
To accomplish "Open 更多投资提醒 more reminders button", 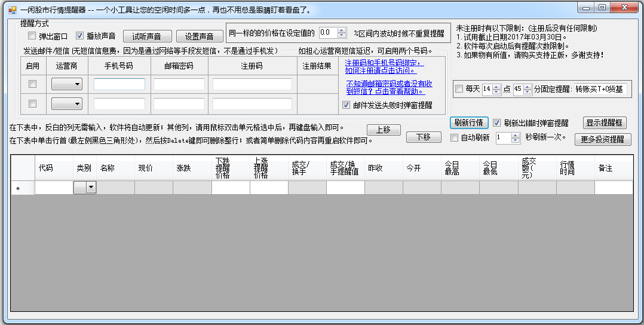I will [x=603, y=139].
